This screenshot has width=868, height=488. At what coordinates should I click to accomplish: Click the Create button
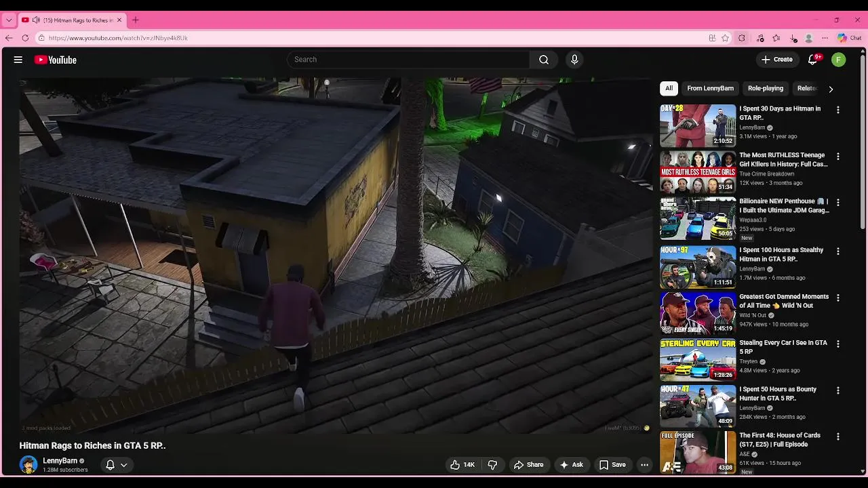point(777,60)
